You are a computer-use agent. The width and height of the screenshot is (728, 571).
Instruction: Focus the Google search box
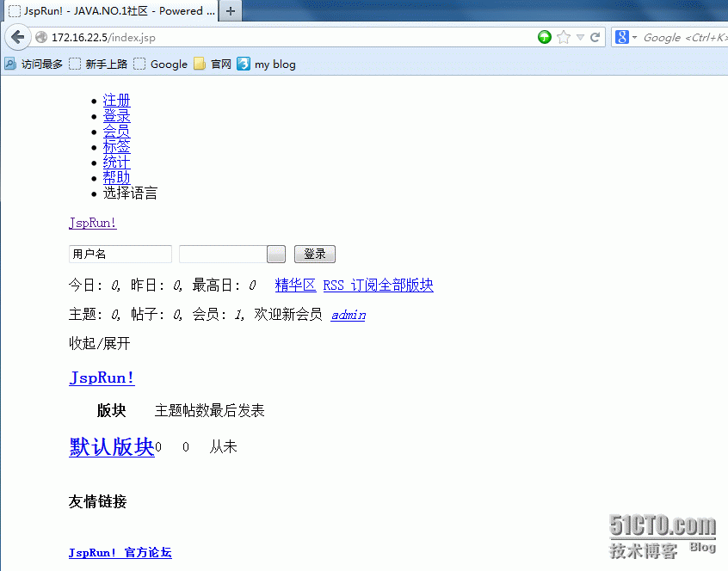pyautogui.click(x=684, y=38)
